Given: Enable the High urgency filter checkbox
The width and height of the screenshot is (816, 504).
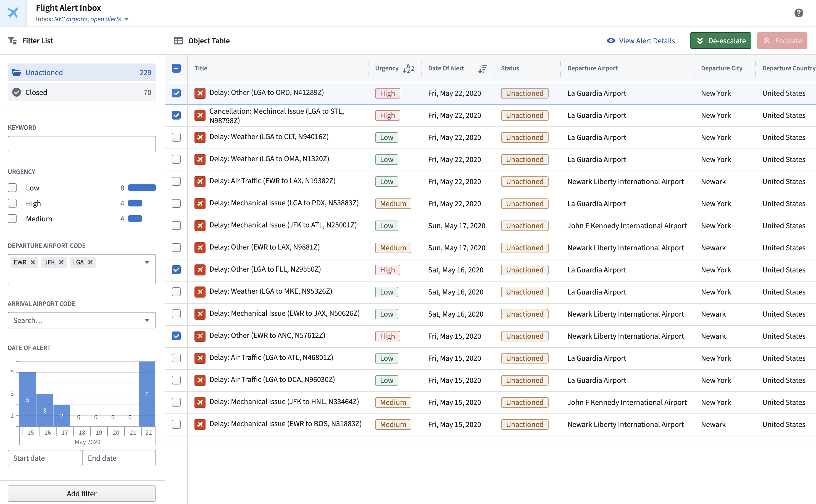Looking at the screenshot, I should pyautogui.click(x=12, y=203).
